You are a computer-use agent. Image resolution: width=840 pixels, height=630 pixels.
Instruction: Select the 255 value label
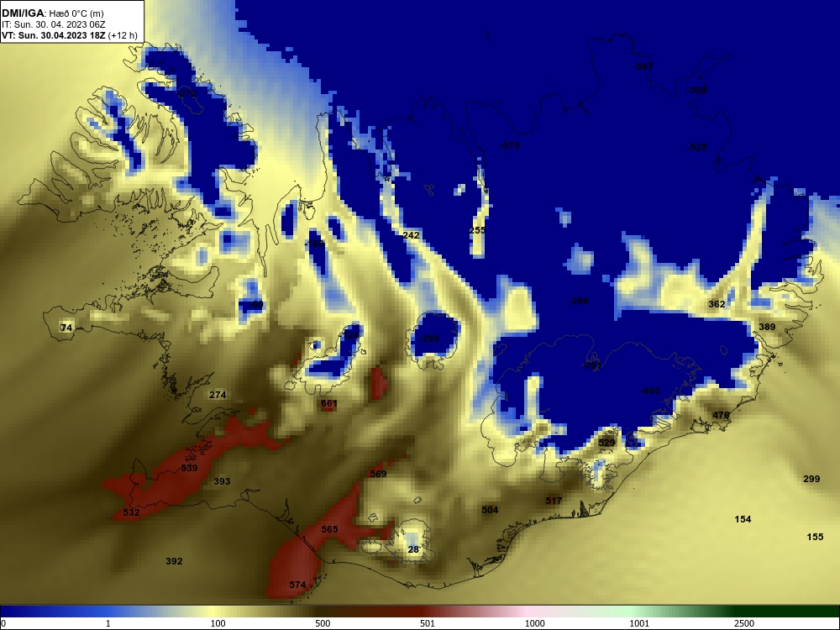coord(477,230)
